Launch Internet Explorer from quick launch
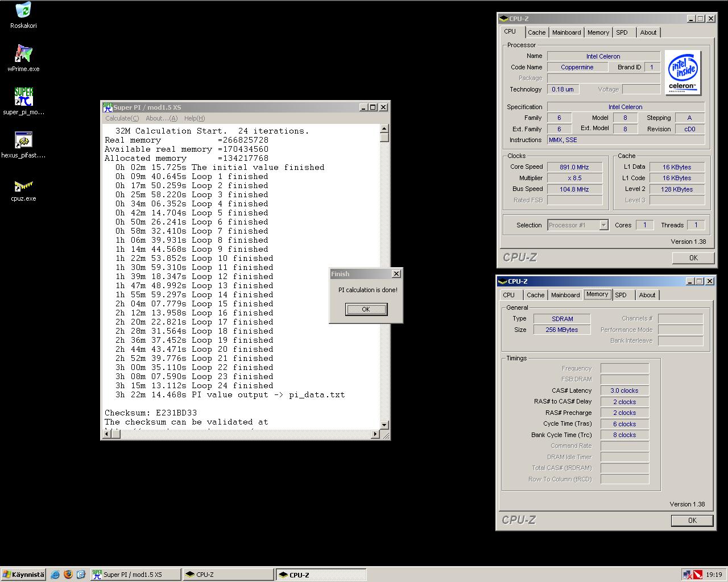 point(55,575)
